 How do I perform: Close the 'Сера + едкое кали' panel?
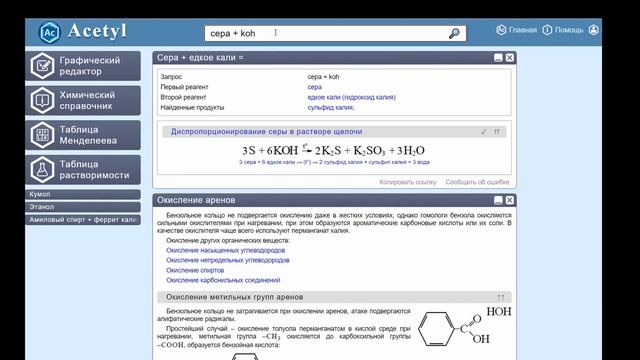(x=510, y=58)
